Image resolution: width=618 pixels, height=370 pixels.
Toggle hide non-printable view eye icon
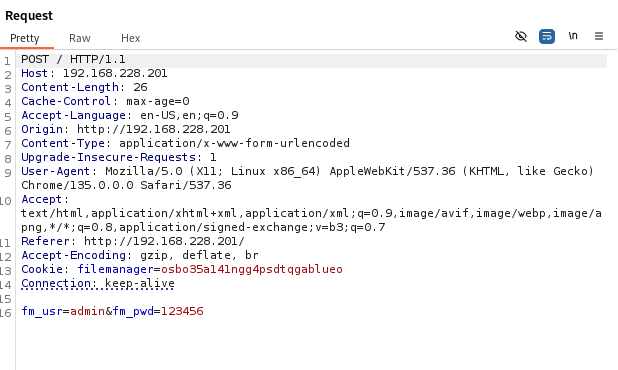tap(521, 36)
